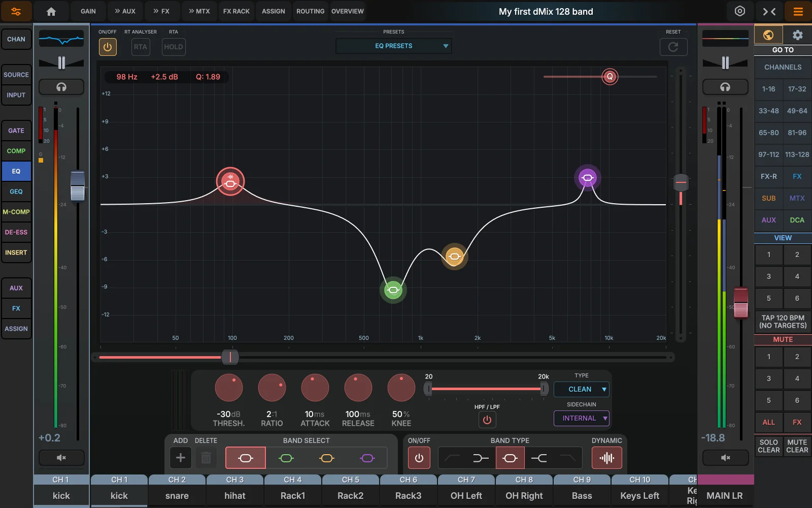Open the GAIN tab
This screenshot has height=508, width=812.
(88, 11)
